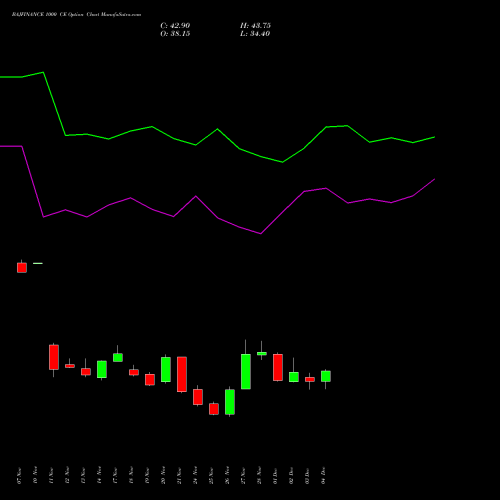Click the red candlestick above 21 Nov
This screenshot has width=500, height=500.
pyautogui.click(x=182, y=374)
